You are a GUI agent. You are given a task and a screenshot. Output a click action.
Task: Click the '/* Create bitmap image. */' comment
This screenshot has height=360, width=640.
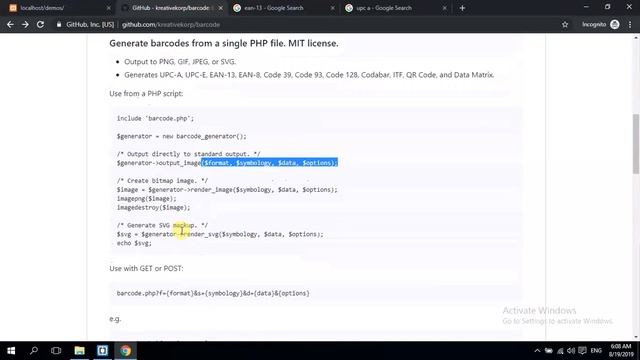pyautogui.click(x=162, y=181)
